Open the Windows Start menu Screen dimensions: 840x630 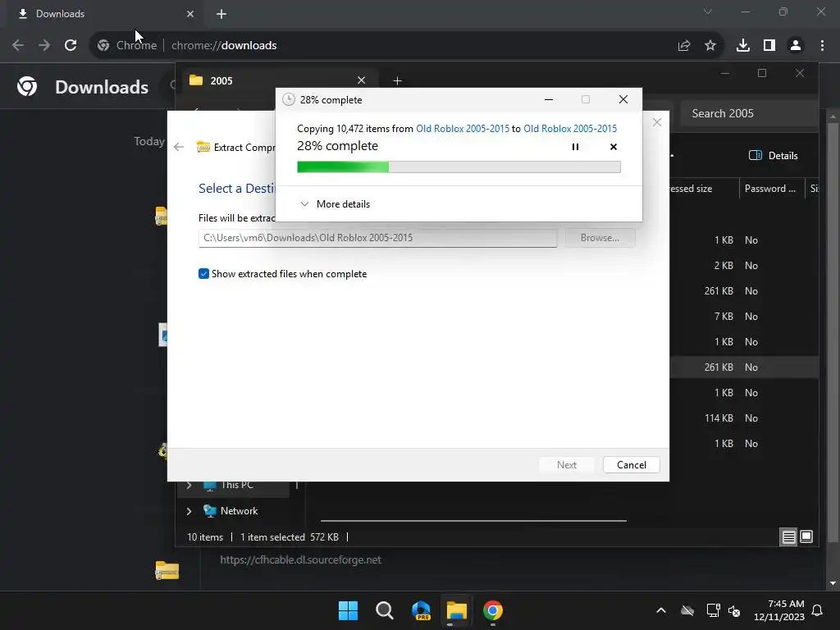[x=348, y=610]
